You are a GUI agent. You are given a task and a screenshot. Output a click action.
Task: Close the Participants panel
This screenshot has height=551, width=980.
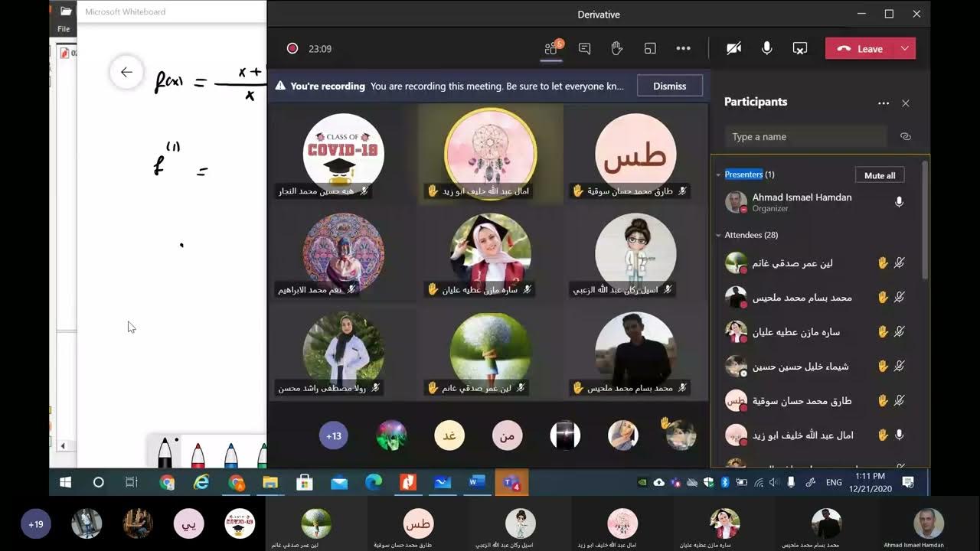point(906,103)
